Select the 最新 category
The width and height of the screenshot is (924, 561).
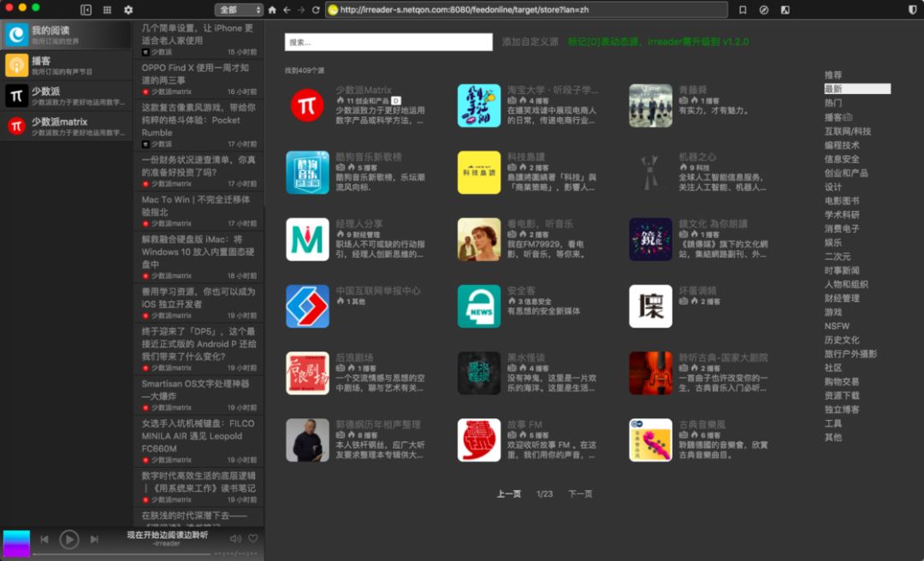856,89
